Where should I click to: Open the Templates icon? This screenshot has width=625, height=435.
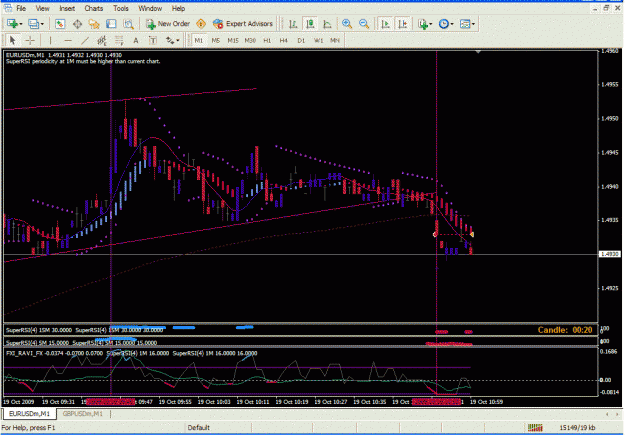[465, 24]
